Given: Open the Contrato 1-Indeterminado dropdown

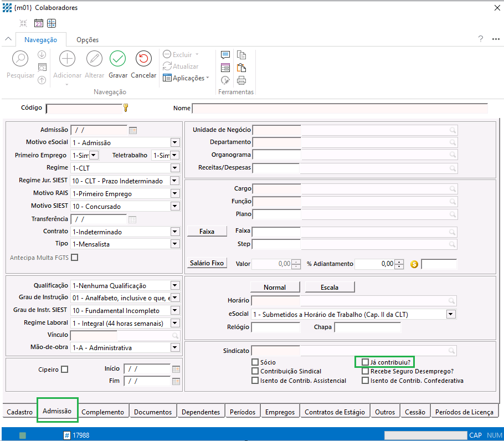Looking at the screenshot, I should click(175, 232).
